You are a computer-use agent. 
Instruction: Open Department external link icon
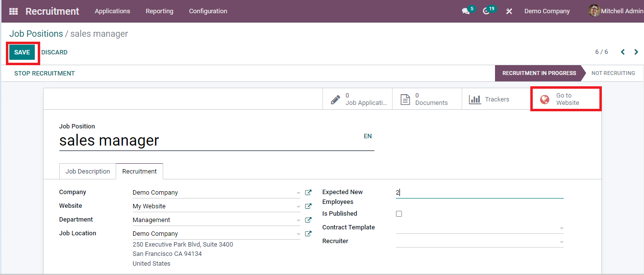308,220
